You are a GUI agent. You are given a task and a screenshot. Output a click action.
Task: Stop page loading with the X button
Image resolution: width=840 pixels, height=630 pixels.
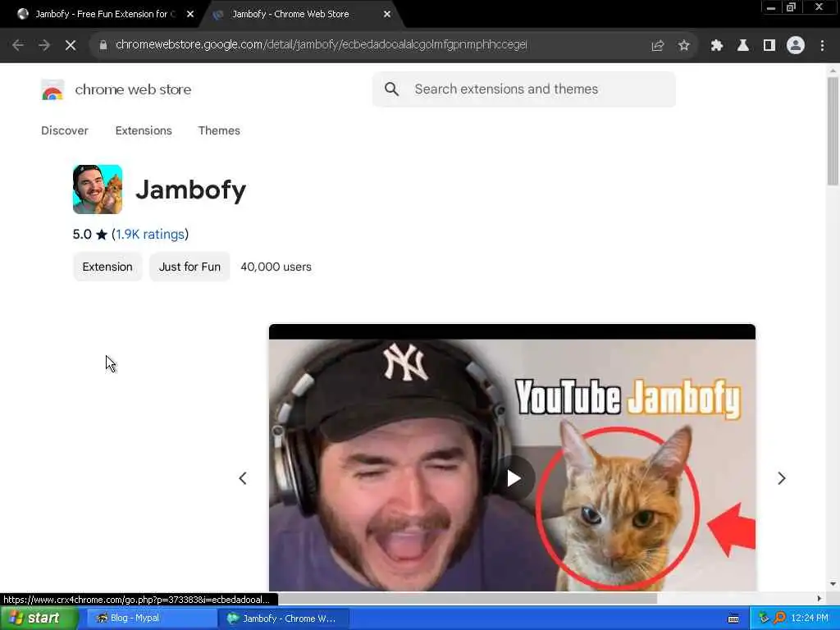pos(71,46)
